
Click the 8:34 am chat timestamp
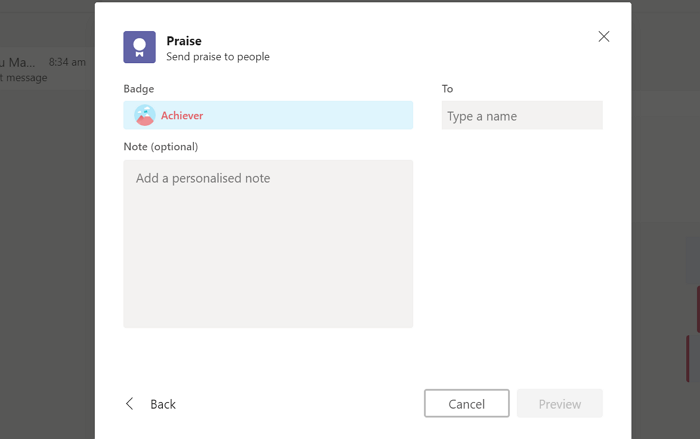[67, 62]
